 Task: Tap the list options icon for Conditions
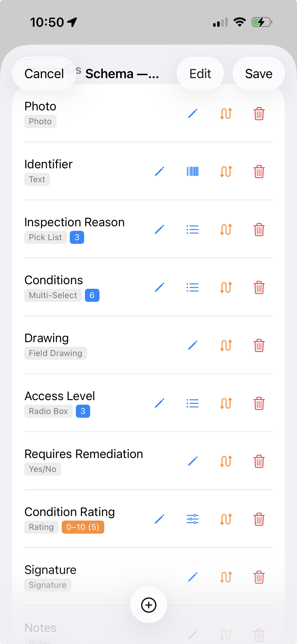click(193, 287)
